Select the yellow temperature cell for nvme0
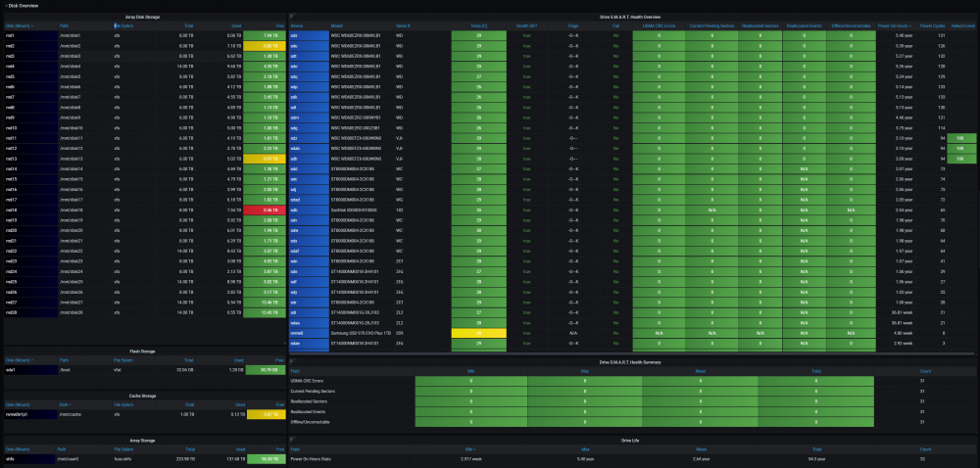 click(479, 333)
